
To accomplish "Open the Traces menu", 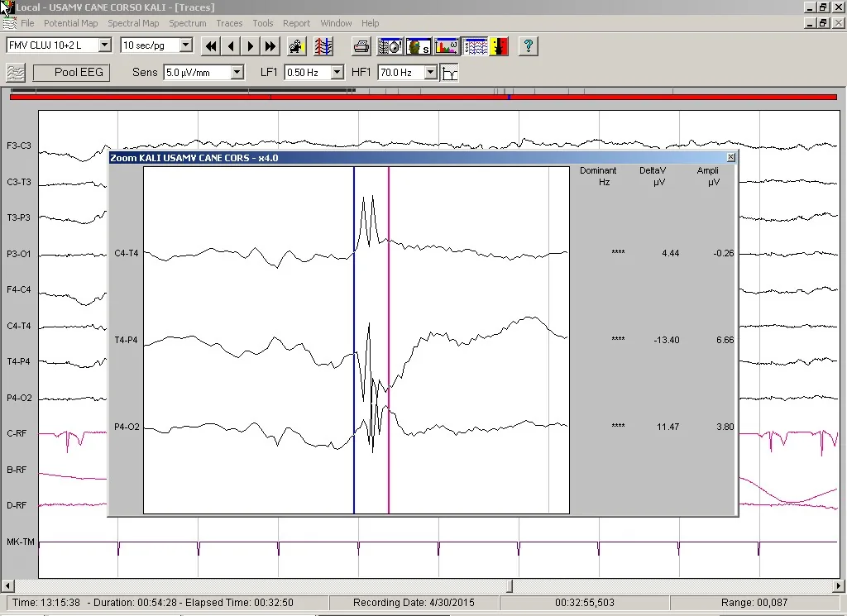I will click(229, 23).
